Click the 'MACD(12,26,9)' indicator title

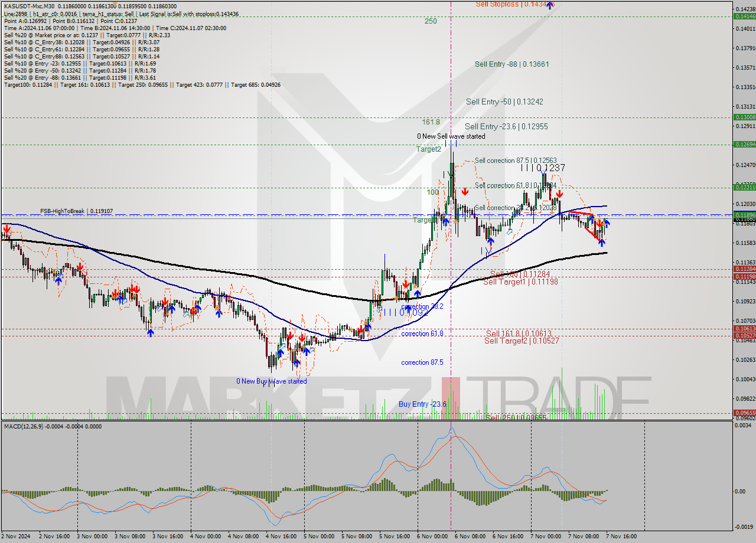[x=24, y=426]
